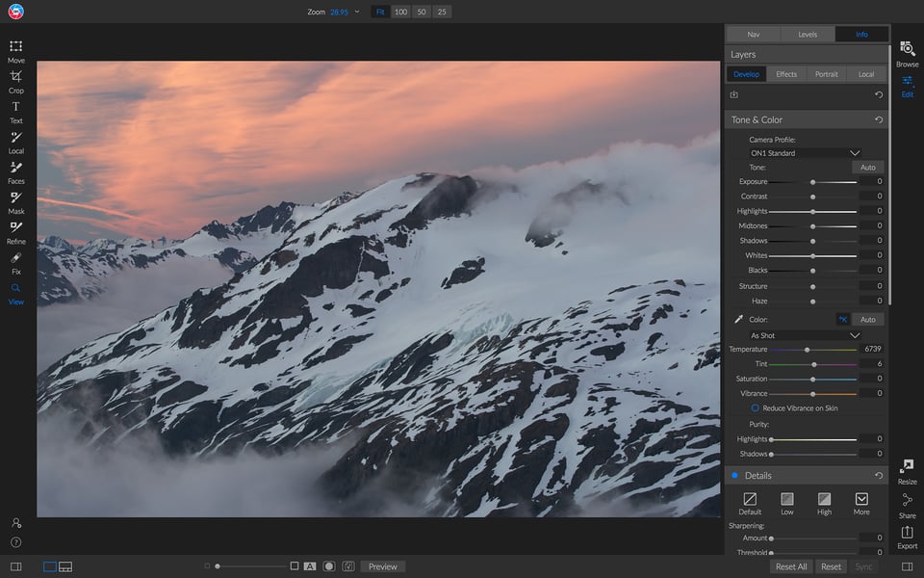Screen dimensions: 924x578
Task: Toggle the Details pane on/off dot
Action: click(x=734, y=475)
